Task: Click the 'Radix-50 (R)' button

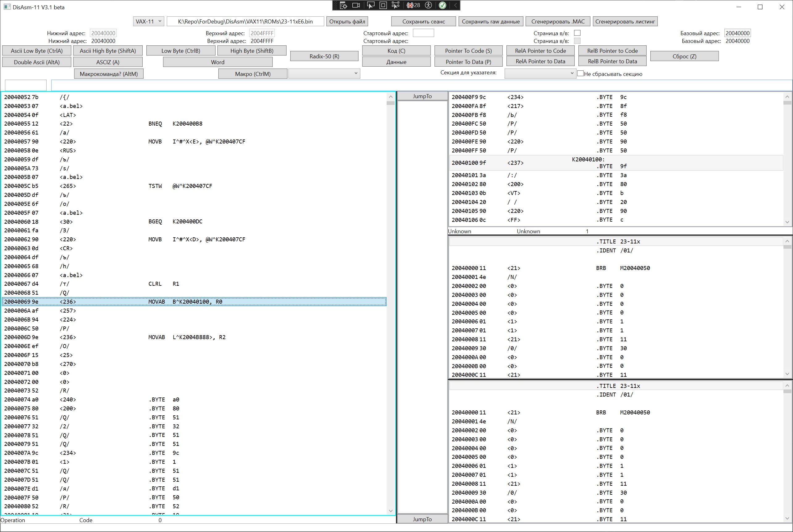Action: 324,56
